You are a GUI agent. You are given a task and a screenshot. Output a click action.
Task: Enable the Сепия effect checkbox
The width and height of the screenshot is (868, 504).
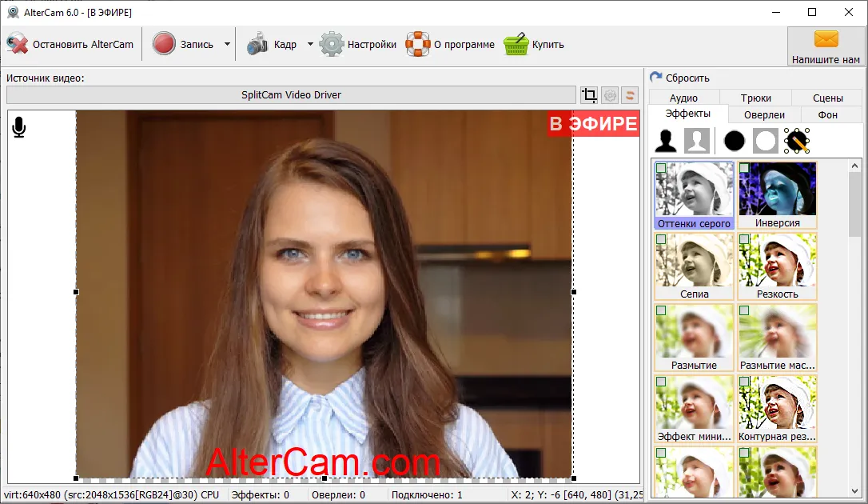point(661,239)
